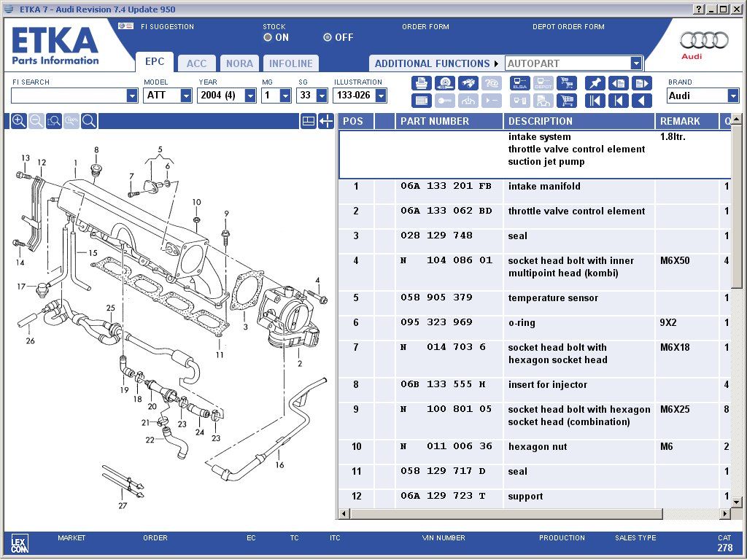Click the vertical scrollbar up arrow

tap(737, 119)
